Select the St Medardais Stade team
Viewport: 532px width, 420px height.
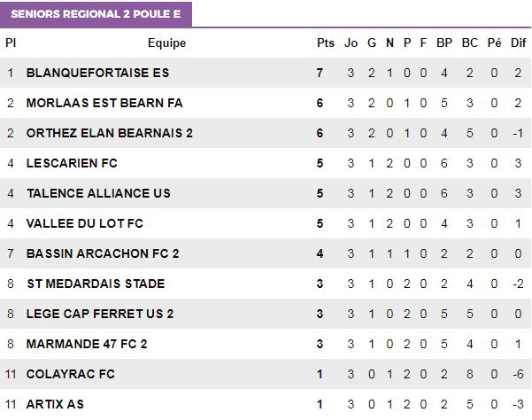pyautogui.click(x=96, y=284)
